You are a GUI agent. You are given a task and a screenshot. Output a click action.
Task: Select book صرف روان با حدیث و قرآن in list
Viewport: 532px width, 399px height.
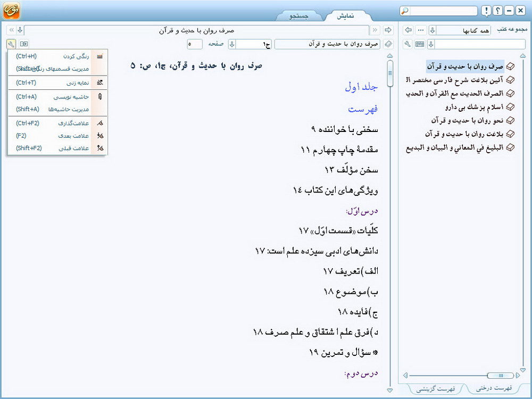pyautogui.click(x=465, y=66)
